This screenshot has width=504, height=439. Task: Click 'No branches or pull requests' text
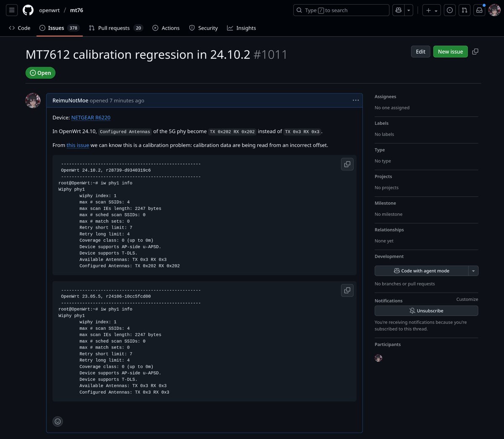(404, 284)
